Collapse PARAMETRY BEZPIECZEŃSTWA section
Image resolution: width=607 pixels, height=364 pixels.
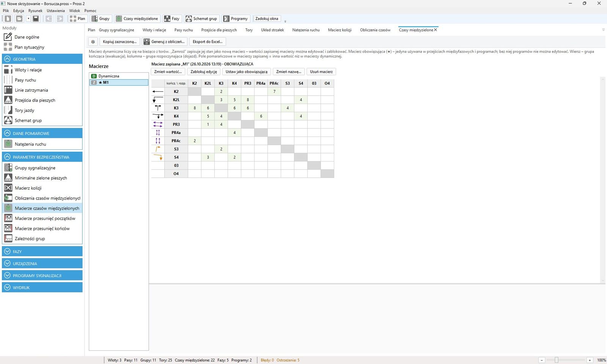[42, 157]
